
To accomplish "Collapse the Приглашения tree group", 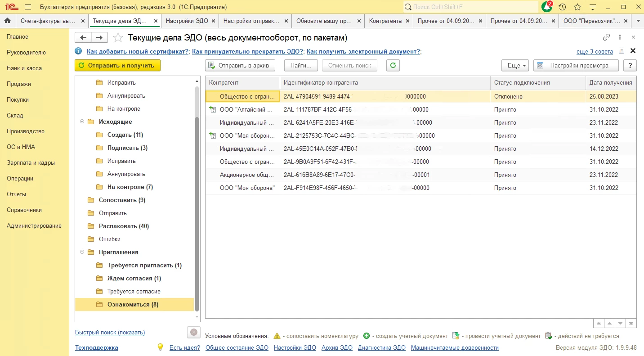I will pos(82,252).
